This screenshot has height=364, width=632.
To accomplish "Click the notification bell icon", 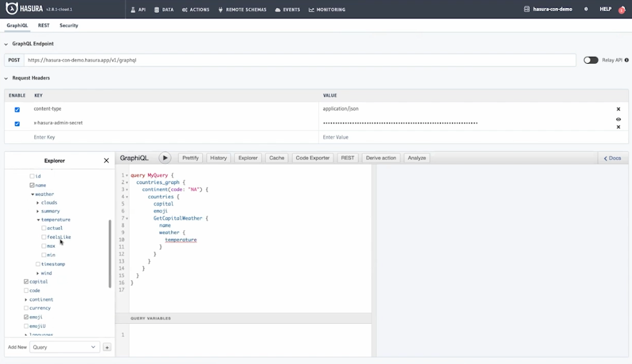I will (x=621, y=9).
